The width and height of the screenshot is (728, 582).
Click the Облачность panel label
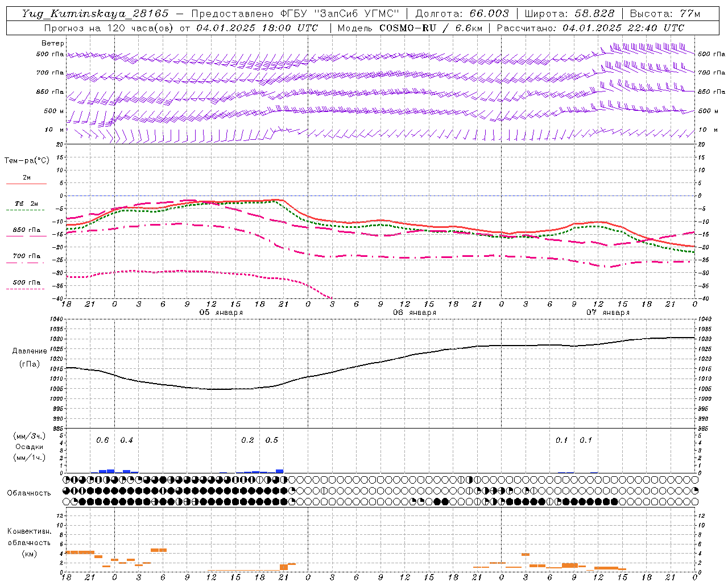[x=29, y=493]
